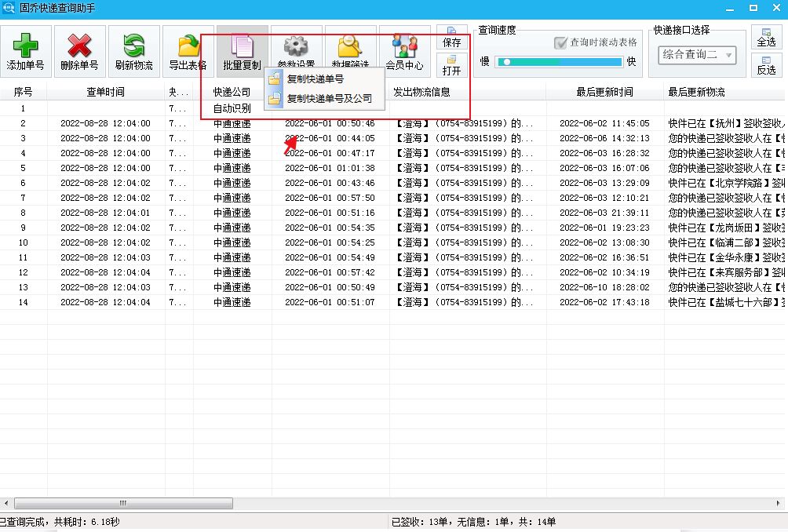Click the 查询速度 slider track

click(560, 62)
